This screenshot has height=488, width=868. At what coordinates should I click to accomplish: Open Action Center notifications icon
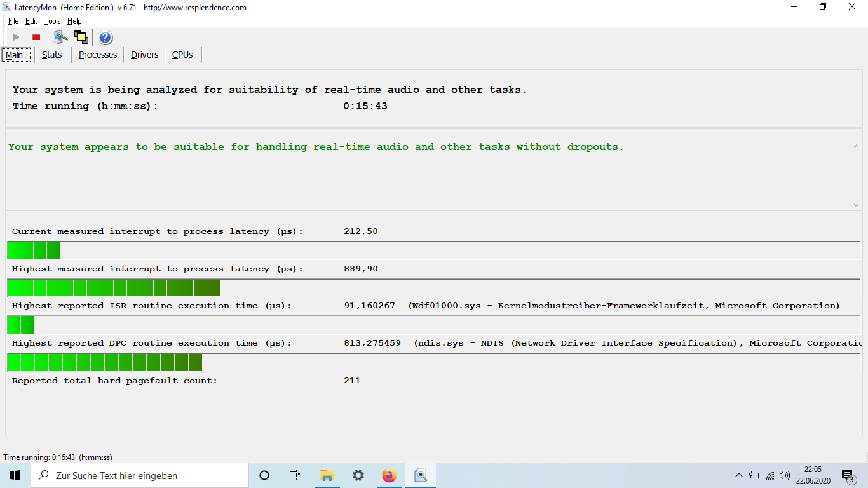pos(848,475)
